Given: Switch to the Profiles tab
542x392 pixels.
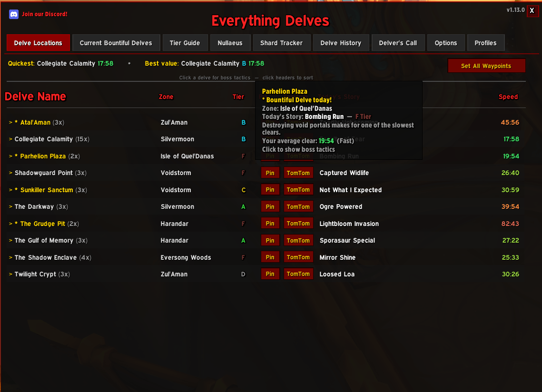Looking at the screenshot, I should pos(486,43).
